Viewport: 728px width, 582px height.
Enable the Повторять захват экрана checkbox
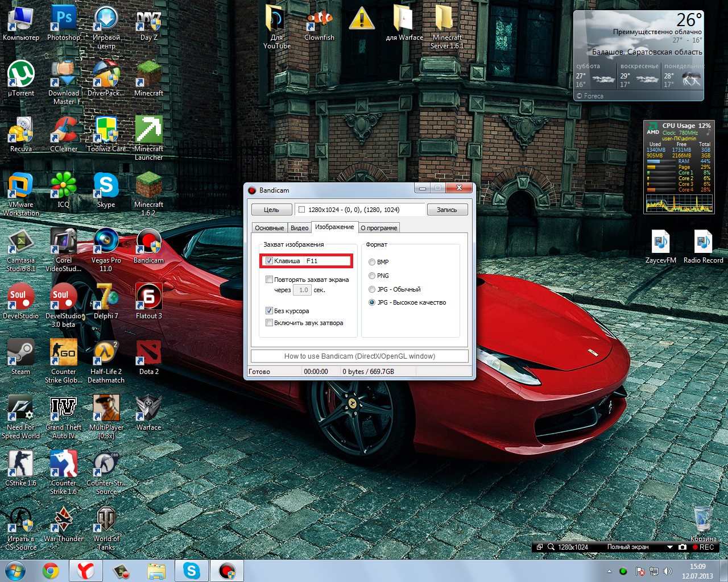[x=270, y=280]
